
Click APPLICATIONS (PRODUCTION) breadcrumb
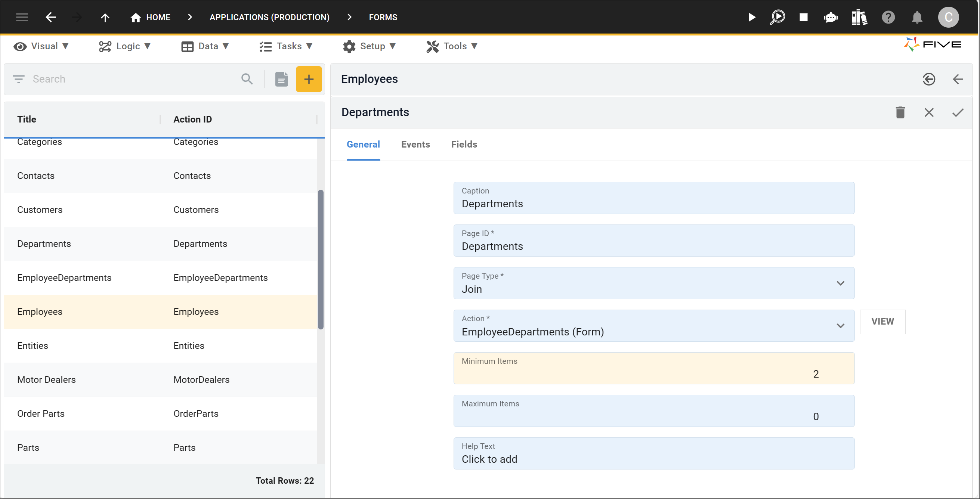(x=270, y=17)
